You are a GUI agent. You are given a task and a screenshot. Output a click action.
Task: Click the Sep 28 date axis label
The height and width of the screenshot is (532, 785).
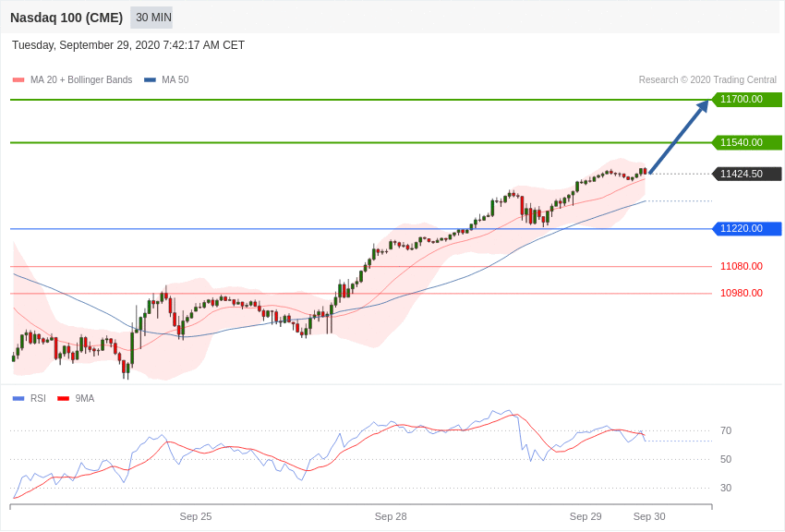point(391,516)
